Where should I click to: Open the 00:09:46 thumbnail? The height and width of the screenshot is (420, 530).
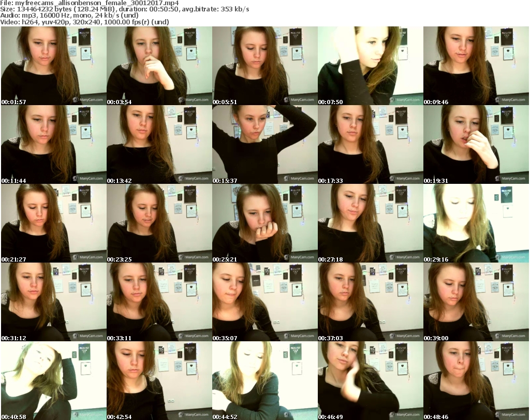(x=476, y=66)
